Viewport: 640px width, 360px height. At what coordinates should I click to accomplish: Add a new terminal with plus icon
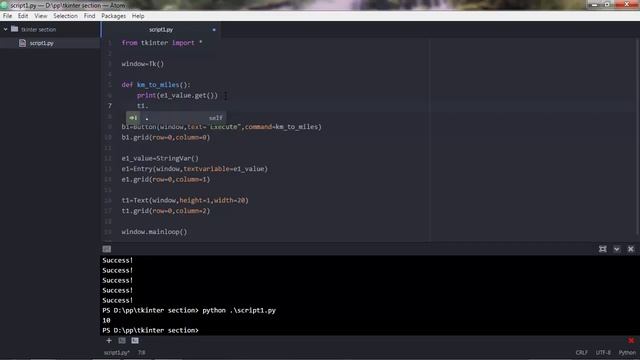click(x=109, y=340)
